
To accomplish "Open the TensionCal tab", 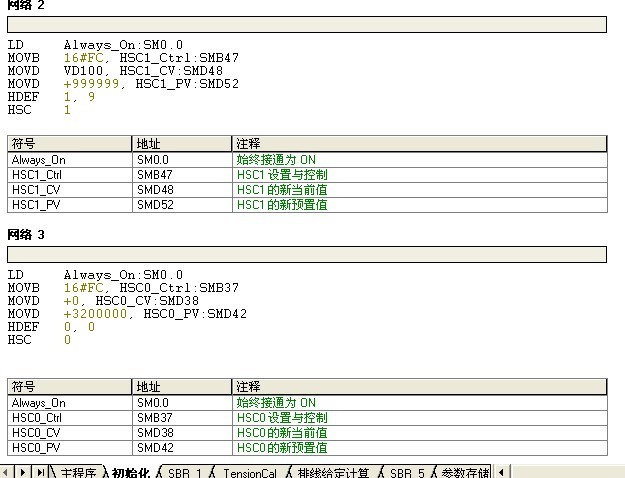I will (x=249, y=472).
